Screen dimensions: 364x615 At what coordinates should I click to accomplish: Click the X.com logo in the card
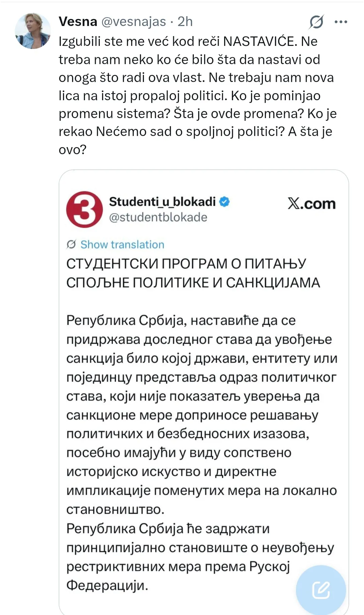click(312, 204)
